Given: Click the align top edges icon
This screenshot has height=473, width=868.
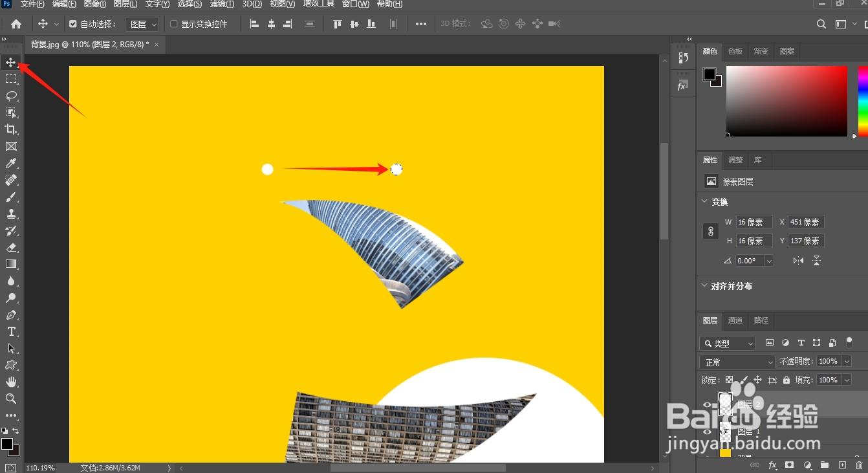Looking at the screenshot, I should [x=337, y=24].
